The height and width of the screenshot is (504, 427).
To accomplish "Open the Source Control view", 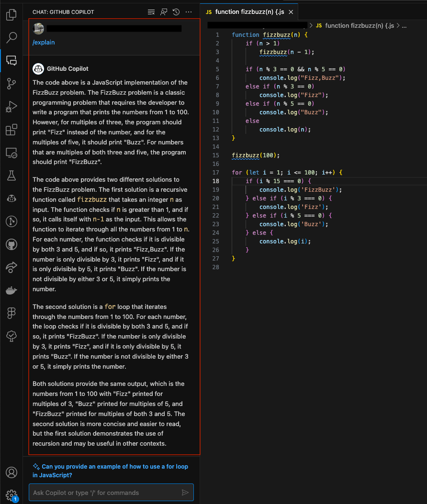I will 11,84.
